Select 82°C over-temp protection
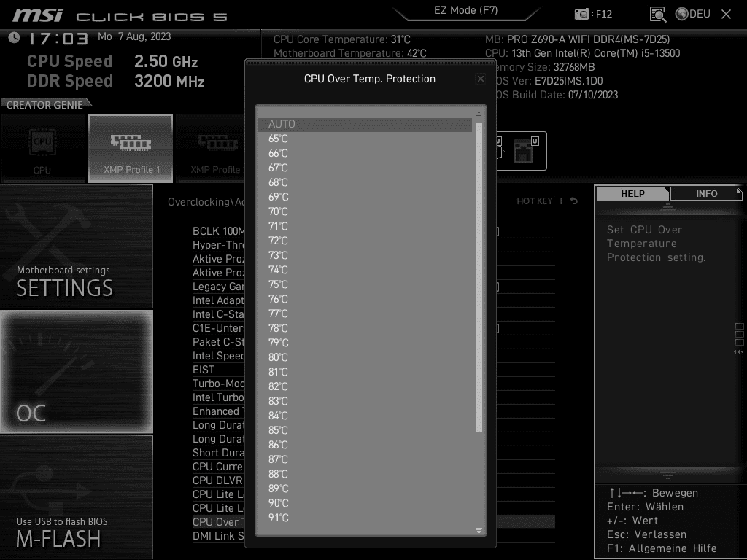The height and width of the screenshot is (560, 747). [365, 386]
